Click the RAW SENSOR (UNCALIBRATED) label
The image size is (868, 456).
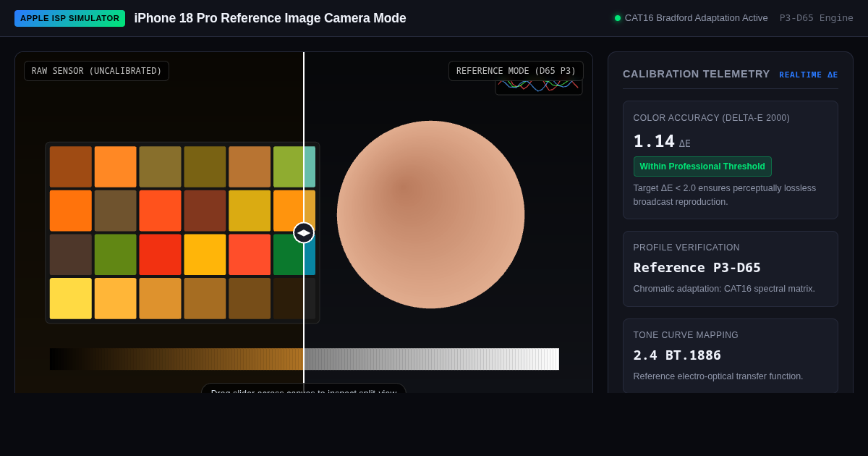[x=97, y=71]
